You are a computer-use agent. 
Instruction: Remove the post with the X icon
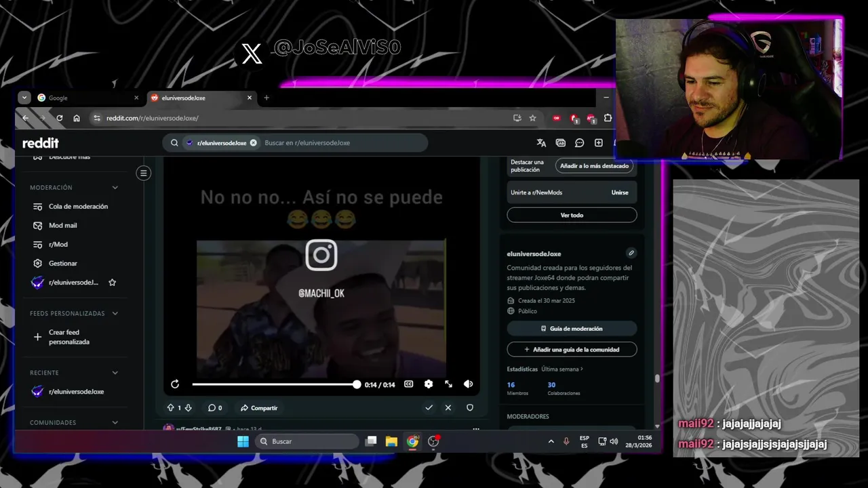pos(448,408)
